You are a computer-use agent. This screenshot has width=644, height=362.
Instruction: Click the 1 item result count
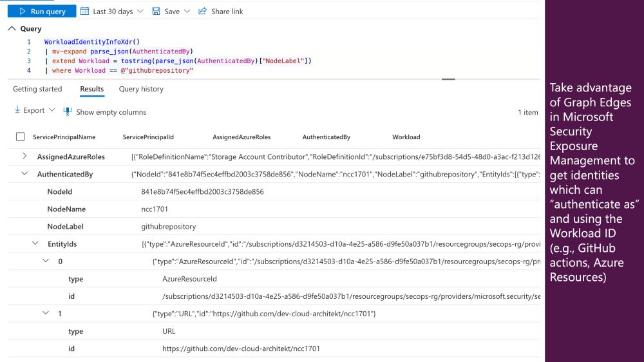click(x=528, y=112)
